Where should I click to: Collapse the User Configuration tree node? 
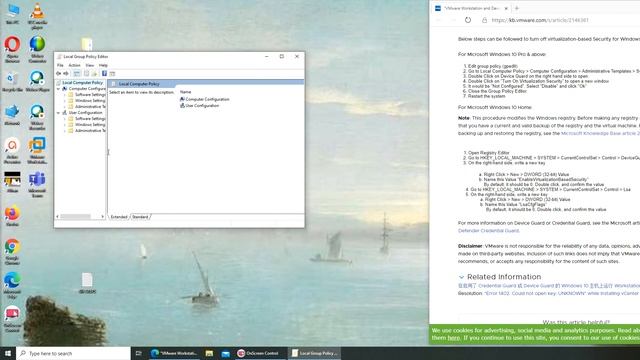click(58, 113)
